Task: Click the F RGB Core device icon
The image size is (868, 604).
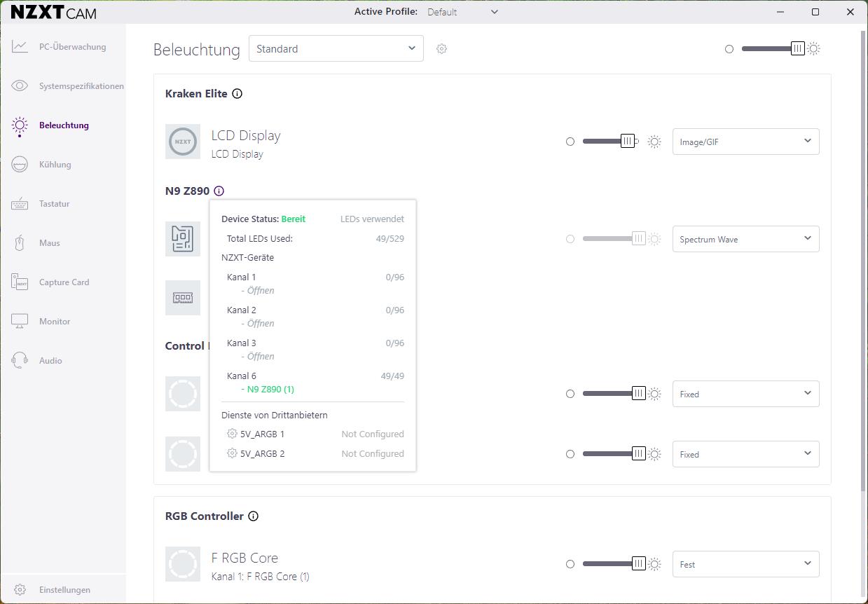Action: point(183,564)
